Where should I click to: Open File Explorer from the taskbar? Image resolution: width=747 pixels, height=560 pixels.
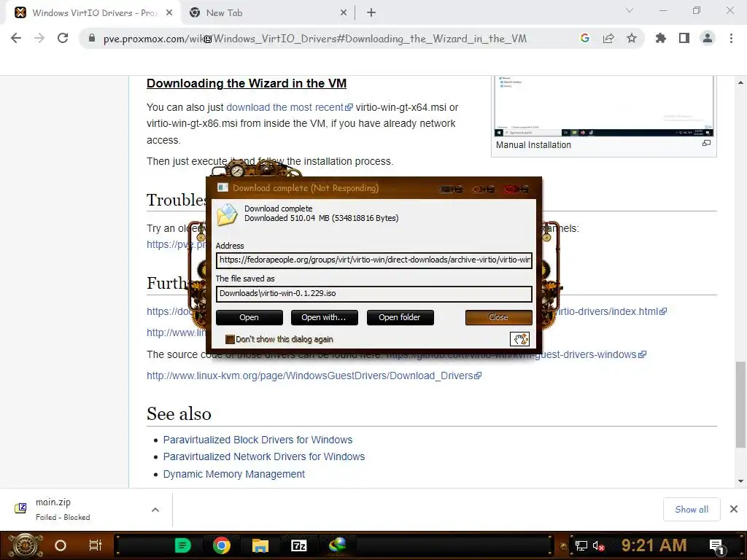tap(260, 545)
